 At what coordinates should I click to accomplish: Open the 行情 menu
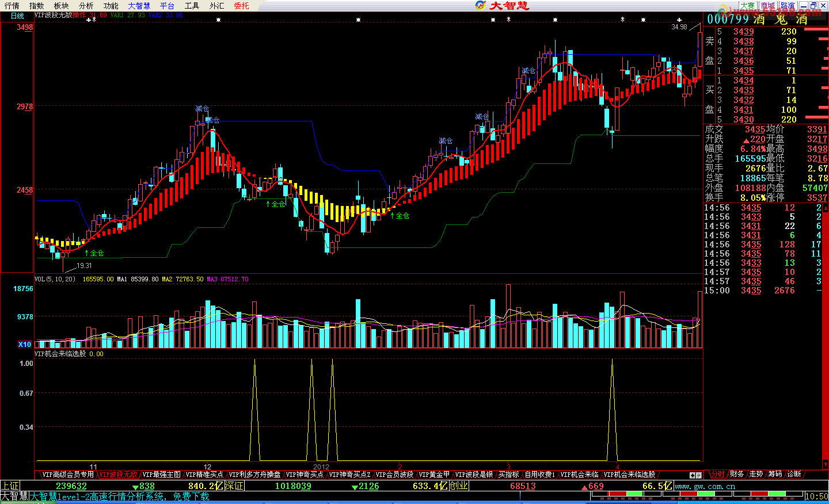pos(12,6)
